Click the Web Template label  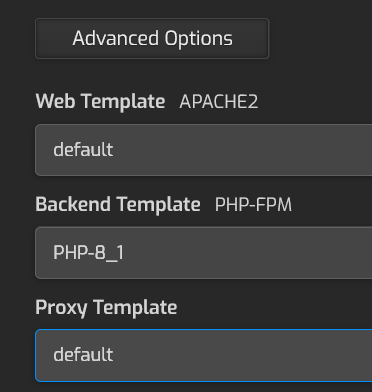click(100, 101)
